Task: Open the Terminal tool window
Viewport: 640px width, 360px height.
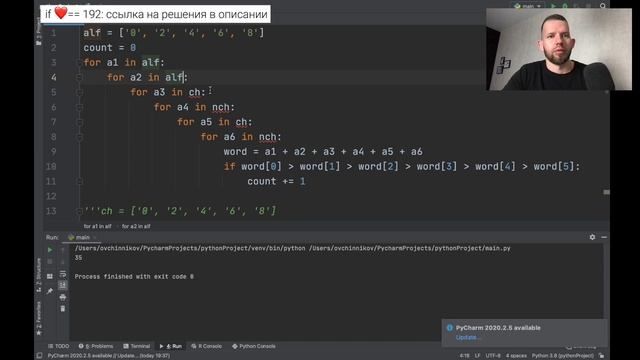Action: pyautogui.click(x=137, y=346)
